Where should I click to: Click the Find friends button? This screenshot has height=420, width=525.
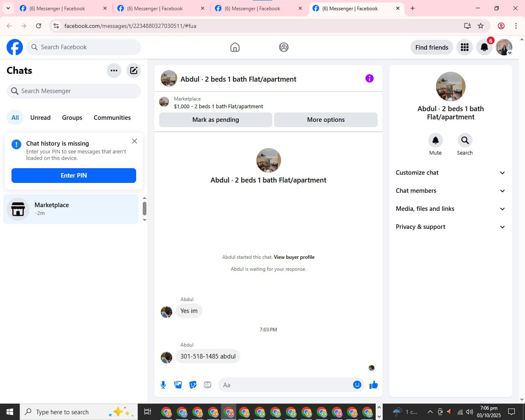coord(432,47)
